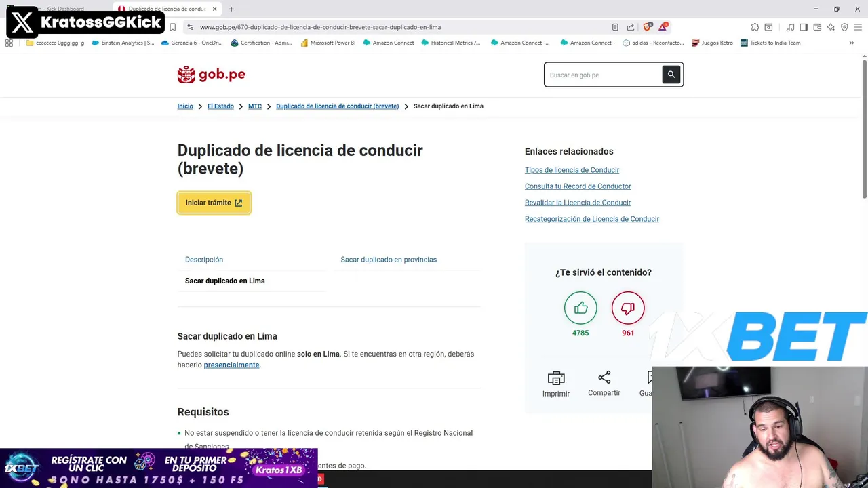Click the '4785' likes count

pos(580,333)
